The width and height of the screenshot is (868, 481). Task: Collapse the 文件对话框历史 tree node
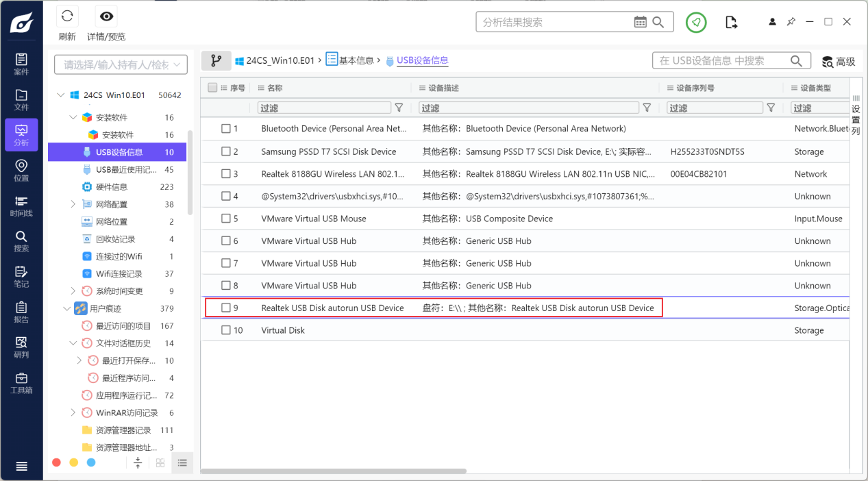[73, 343]
